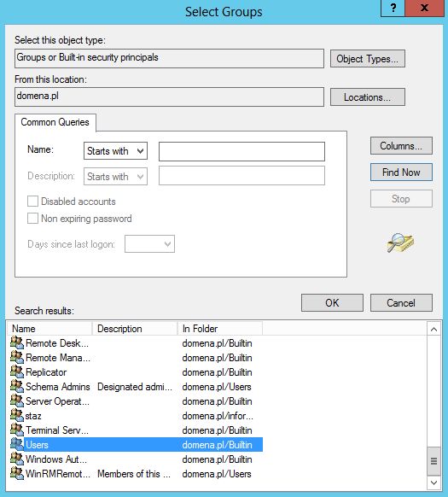The width and height of the screenshot is (448, 497).
Task: Sort results by the Description column header
Action: pyautogui.click(x=135, y=329)
